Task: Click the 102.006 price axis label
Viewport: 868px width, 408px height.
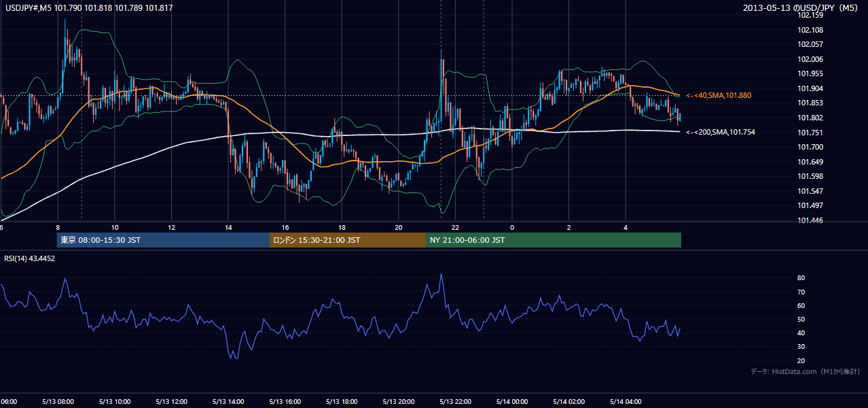Action: [811, 59]
